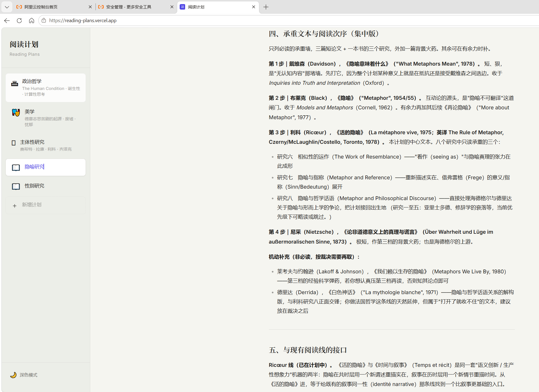
Task: Toggle 深色模式 dark mode
Action: (24, 375)
